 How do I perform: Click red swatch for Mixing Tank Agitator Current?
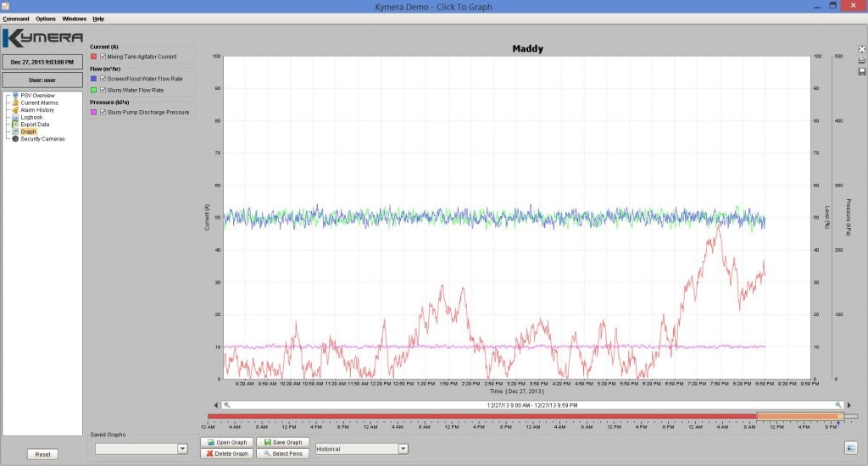[x=93, y=57]
